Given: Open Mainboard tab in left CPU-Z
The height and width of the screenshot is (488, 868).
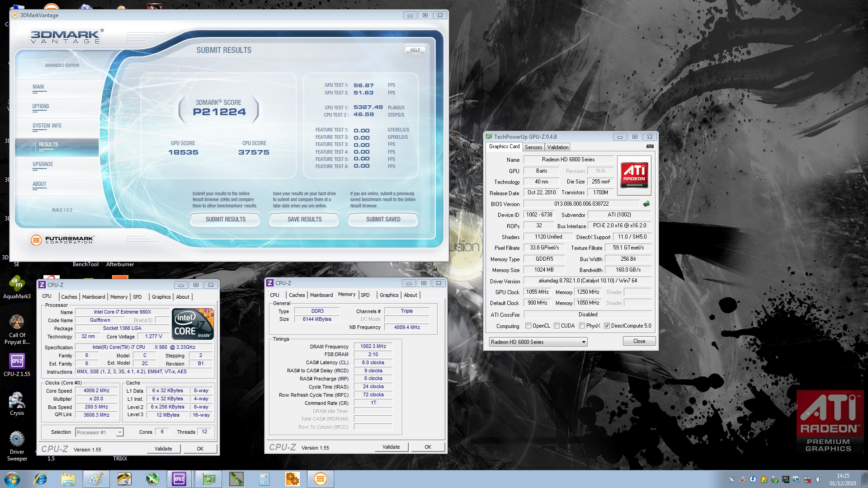Looking at the screenshot, I should 94,297.
